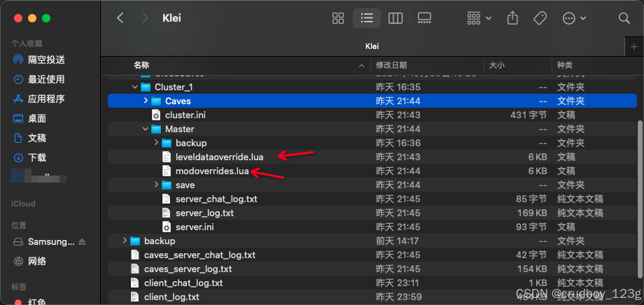
Task: Select the cluster.ini file
Action: (185, 115)
